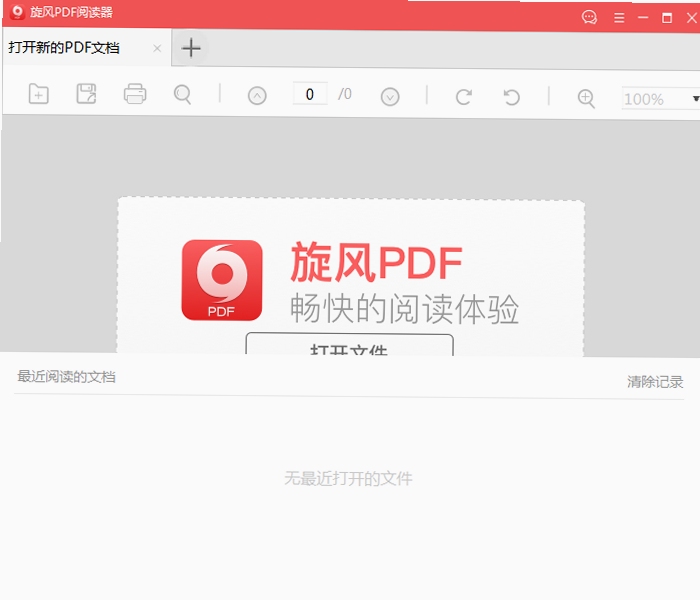Rotate page clockwise
Screen dimensions: 700x600
pyautogui.click(x=463, y=97)
